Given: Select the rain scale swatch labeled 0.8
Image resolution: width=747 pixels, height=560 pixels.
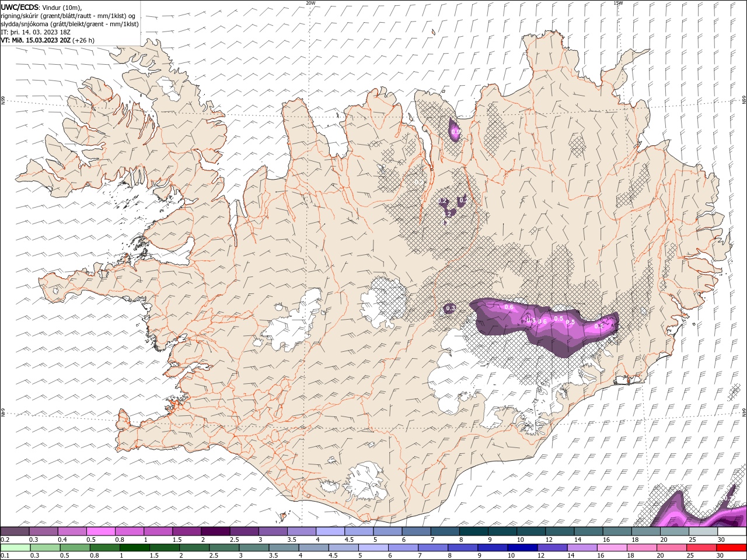Looking at the screenshot, I should (x=104, y=548).
